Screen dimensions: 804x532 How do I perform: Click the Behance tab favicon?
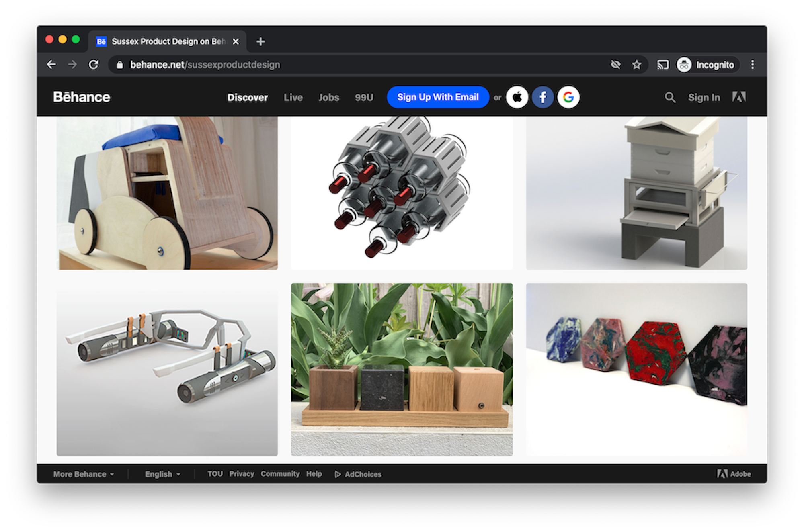pos(101,41)
